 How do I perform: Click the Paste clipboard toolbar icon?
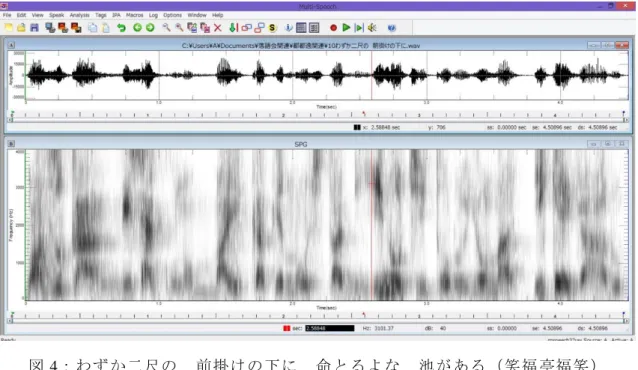click(106, 28)
